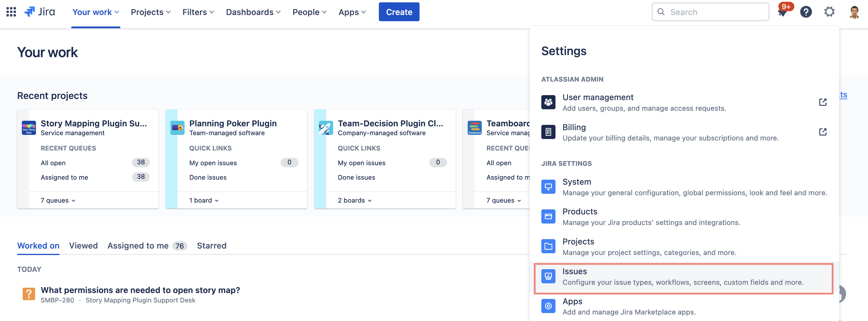Select the System settings icon
Image resolution: width=868 pixels, height=321 pixels.
pos(548,186)
